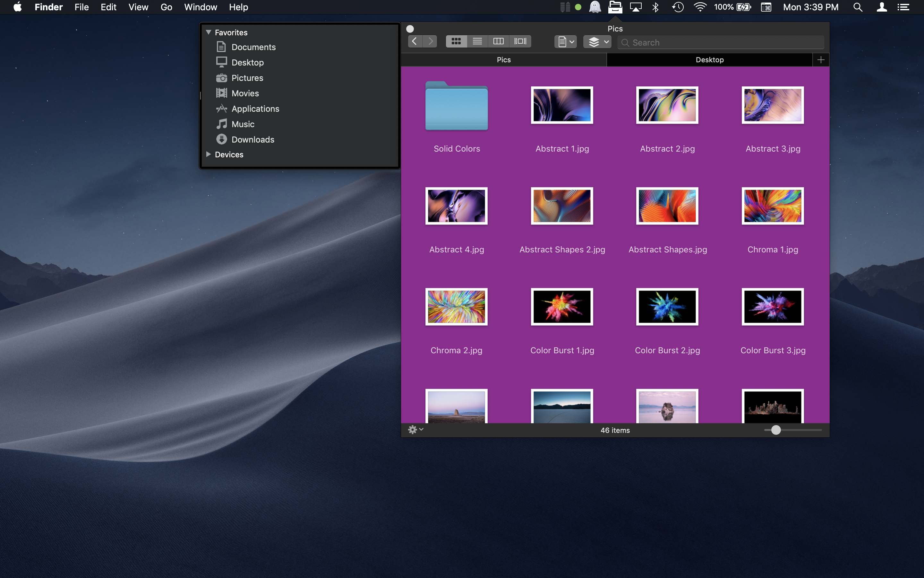This screenshot has width=924, height=578.
Task: Open the Apple menu
Action: click(18, 7)
